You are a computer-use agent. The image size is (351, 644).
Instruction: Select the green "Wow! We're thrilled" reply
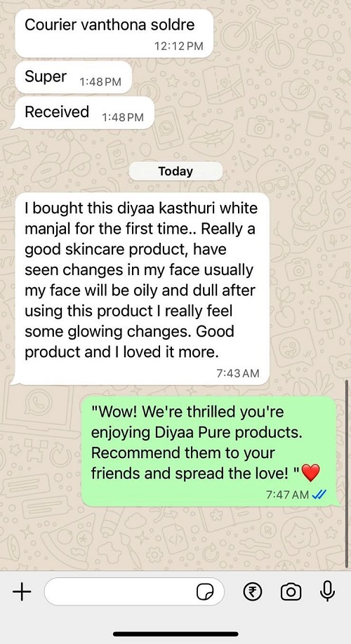click(211, 451)
